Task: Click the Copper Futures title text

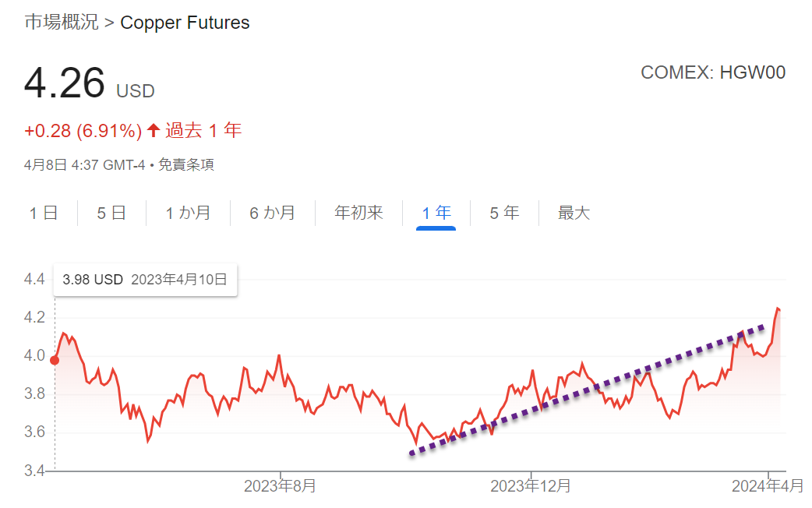Action: (x=185, y=23)
